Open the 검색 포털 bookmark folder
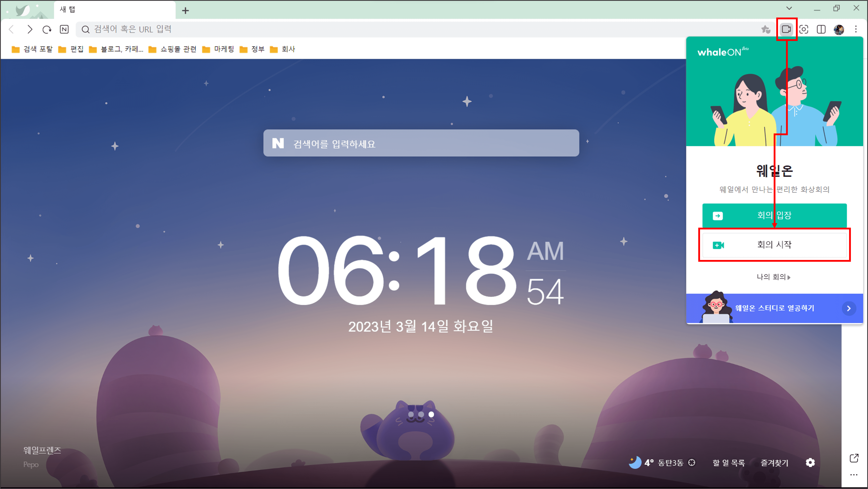 point(32,49)
